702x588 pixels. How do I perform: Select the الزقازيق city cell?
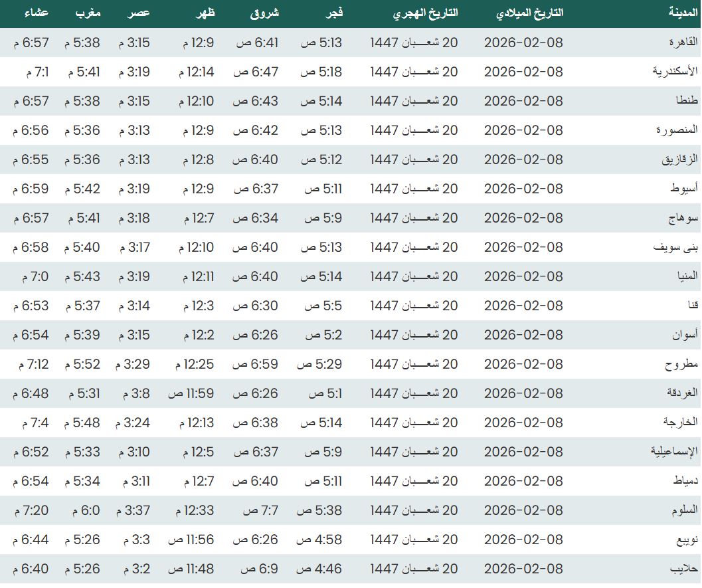[x=679, y=159]
